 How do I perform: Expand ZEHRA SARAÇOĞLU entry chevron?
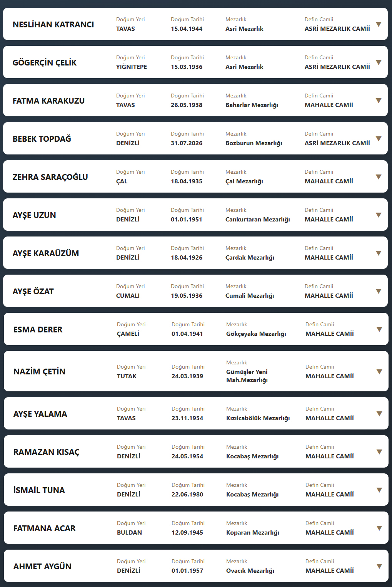coord(379,177)
